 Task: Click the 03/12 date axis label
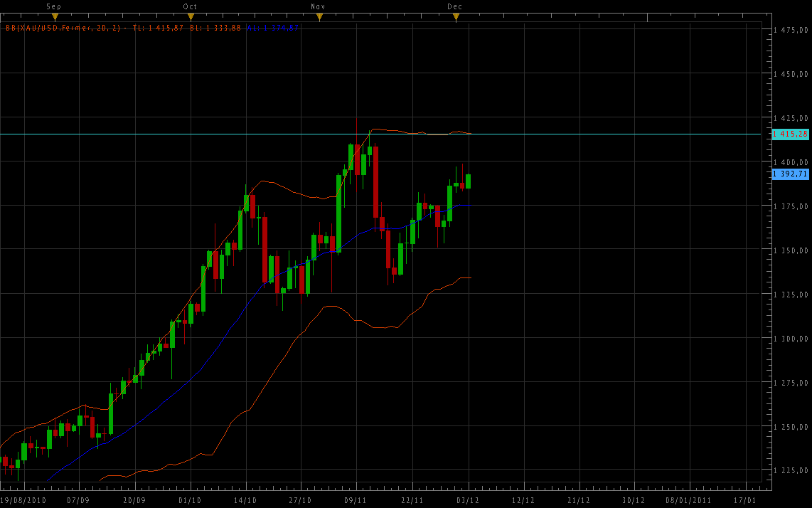click(468, 500)
